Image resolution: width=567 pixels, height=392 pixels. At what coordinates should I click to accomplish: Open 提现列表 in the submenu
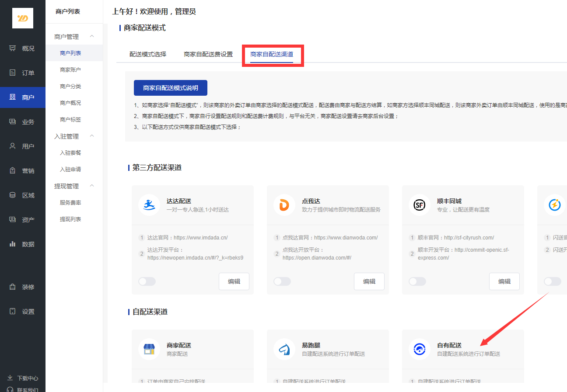pos(70,219)
